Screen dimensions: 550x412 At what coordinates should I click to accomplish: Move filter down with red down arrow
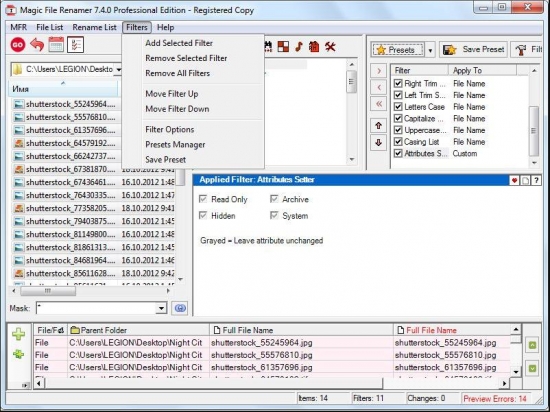[x=378, y=143]
